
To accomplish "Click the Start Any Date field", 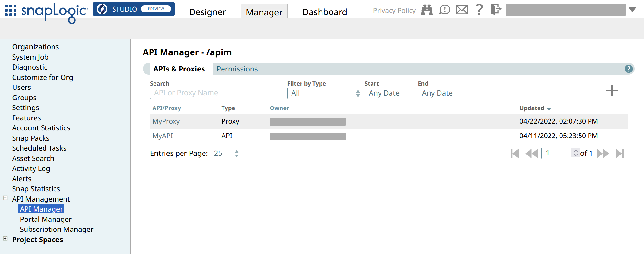I will 389,93.
